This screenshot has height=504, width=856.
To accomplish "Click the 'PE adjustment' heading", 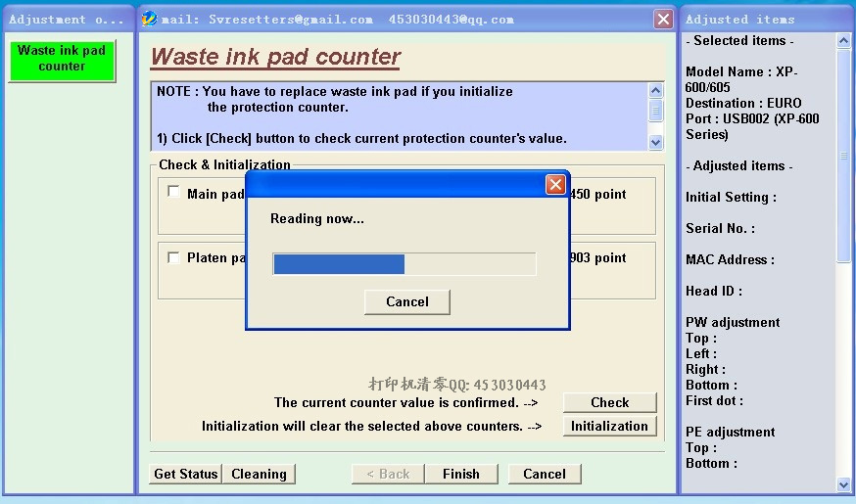I will [x=730, y=432].
